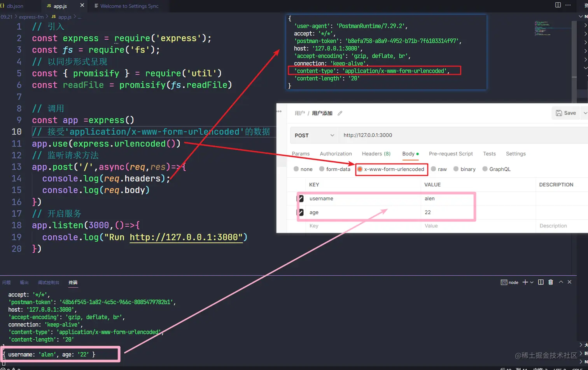Uncheck the username parameter row checkbox
Screen dimensions: 588x370
[300, 199]
